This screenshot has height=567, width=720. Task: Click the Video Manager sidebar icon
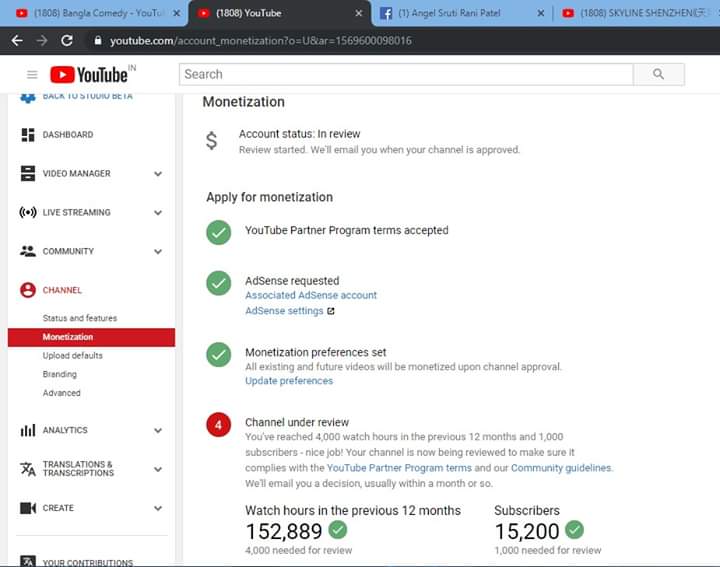28,174
